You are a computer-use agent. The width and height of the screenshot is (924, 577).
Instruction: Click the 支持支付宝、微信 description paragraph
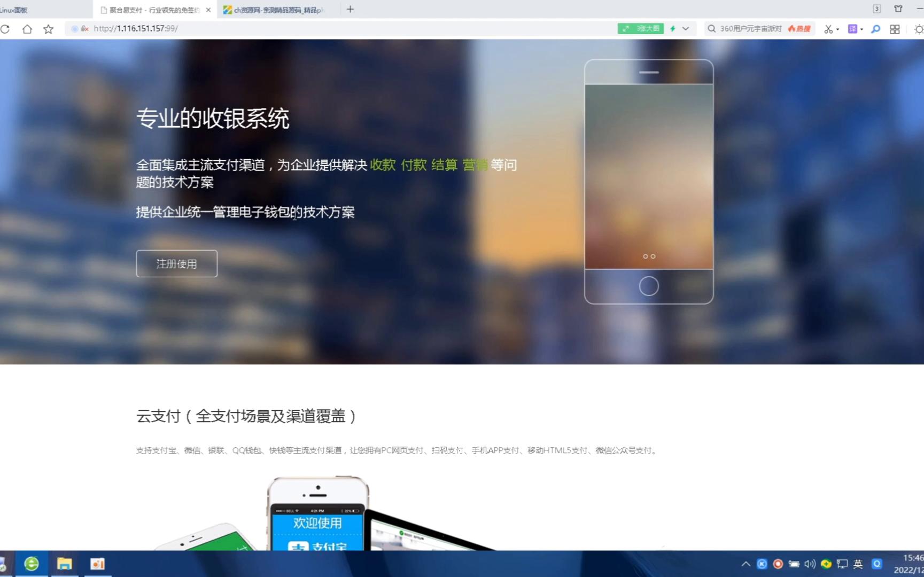pyautogui.click(x=398, y=450)
